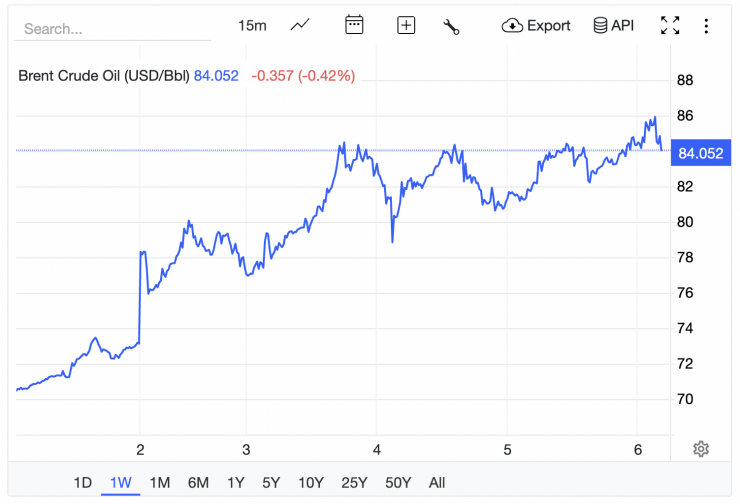Select the 1D time range tab
The height and width of the screenshot is (504, 740).
83,483
